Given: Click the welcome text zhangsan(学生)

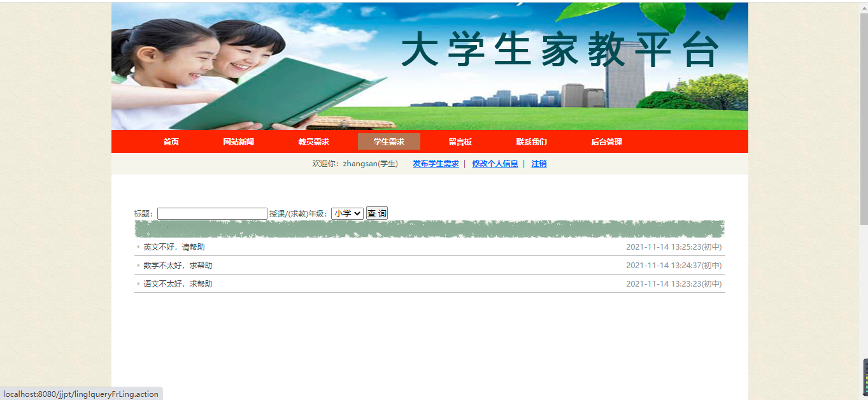Looking at the screenshot, I should (x=370, y=164).
